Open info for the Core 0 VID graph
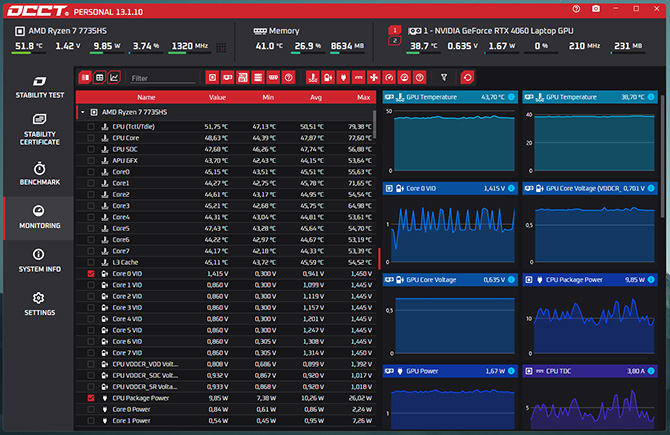Viewport: 670px width, 435px height. pyautogui.click(x=511, y=188)
